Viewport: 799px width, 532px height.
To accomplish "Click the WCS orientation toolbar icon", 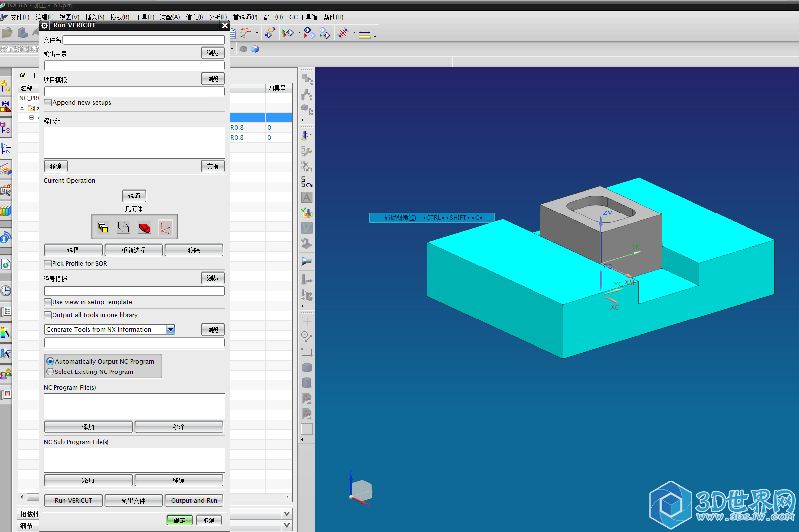I will [245, 33].
